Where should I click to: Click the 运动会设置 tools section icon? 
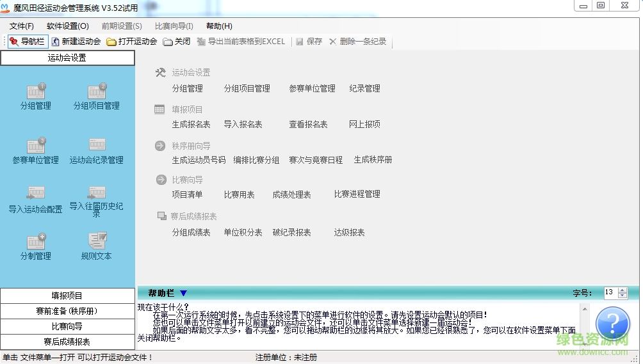[160, 72]
